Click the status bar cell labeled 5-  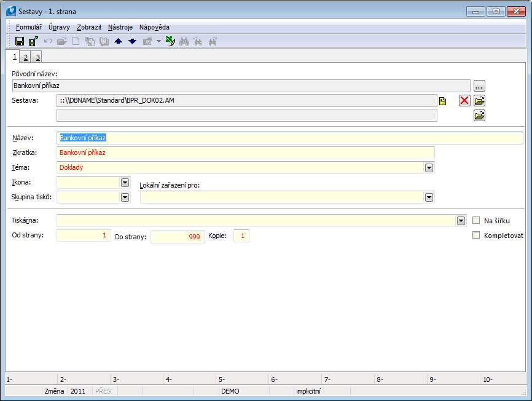243,379
